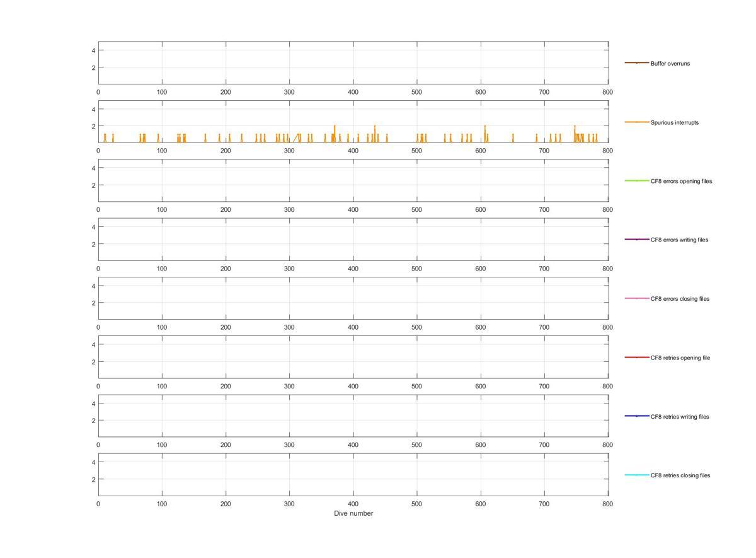Click the cyan CF8 retries closing legend line
The height and width of the screenshot is (558, 756).
click(636, 475)
